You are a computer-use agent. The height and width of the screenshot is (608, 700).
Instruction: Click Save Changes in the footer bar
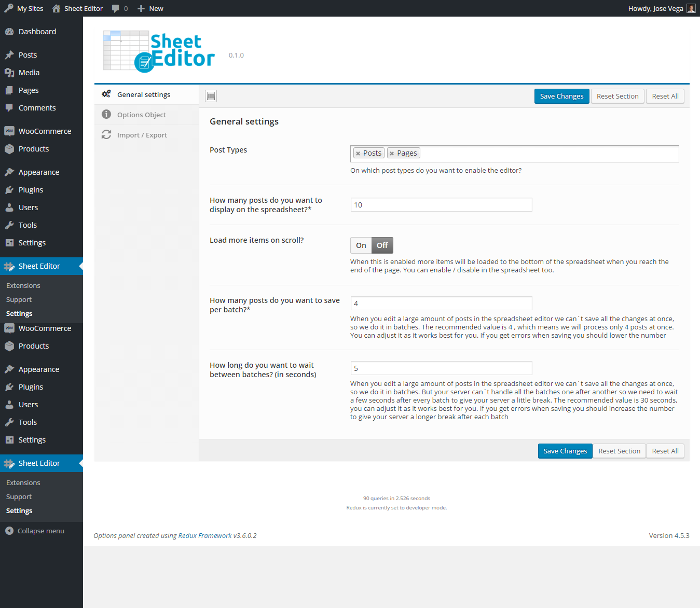pos(565,451)
